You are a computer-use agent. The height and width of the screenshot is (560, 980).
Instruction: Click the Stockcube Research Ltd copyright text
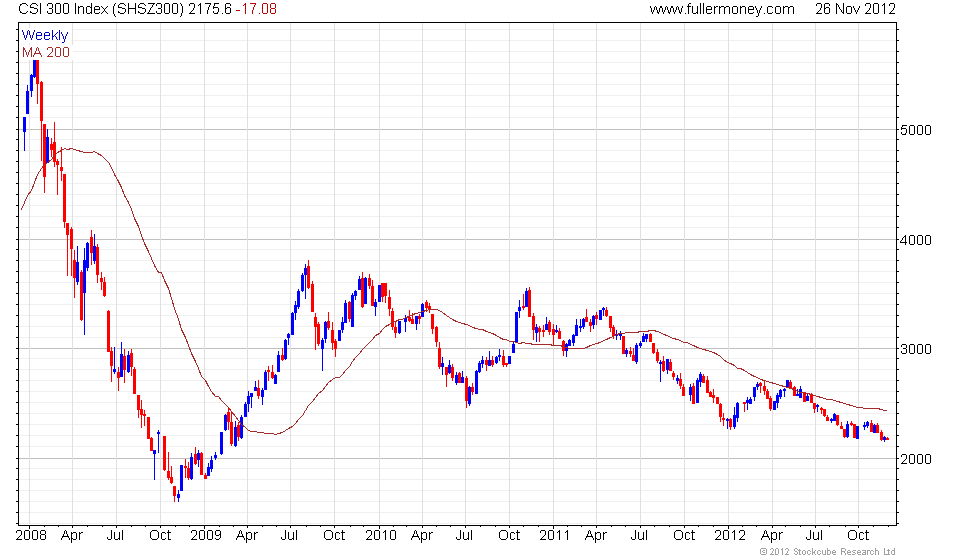(x=828, y=552)
